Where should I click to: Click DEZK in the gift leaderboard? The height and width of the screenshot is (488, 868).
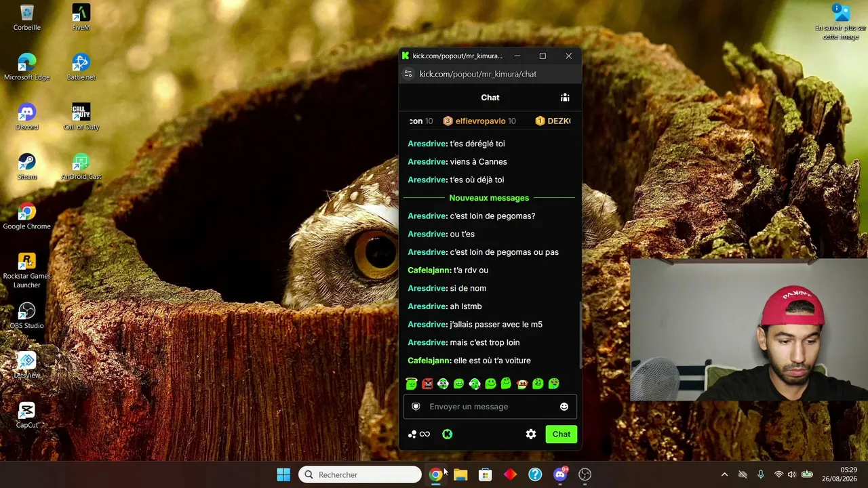559,121
